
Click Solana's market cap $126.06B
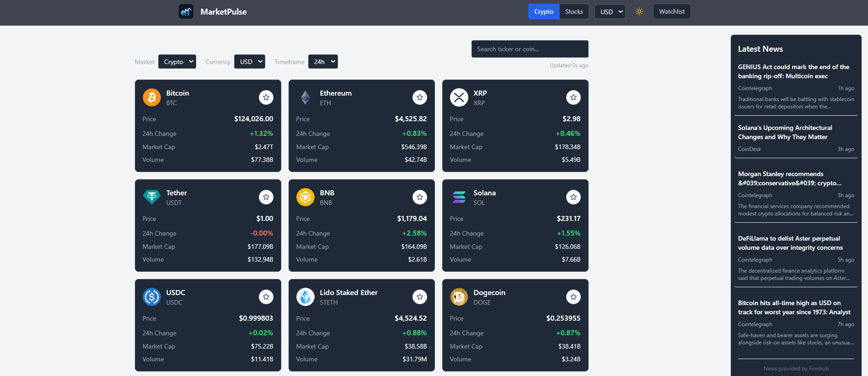(568, 247)
